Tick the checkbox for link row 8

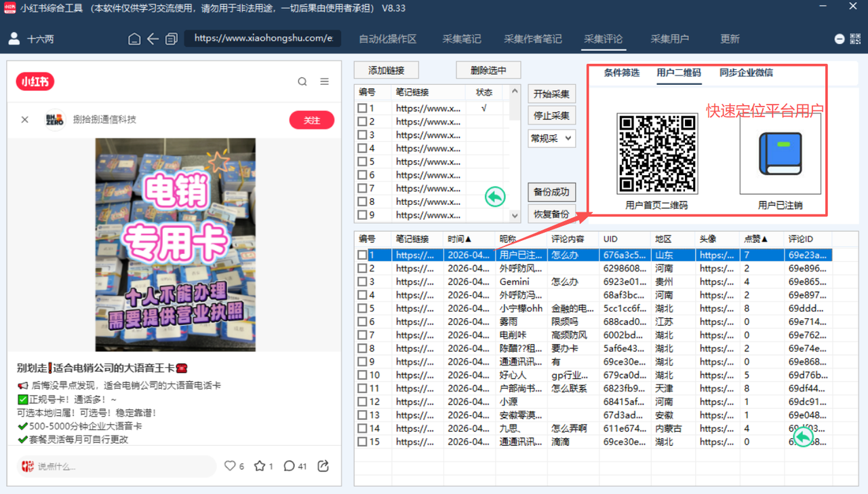(x=363, y=202)
